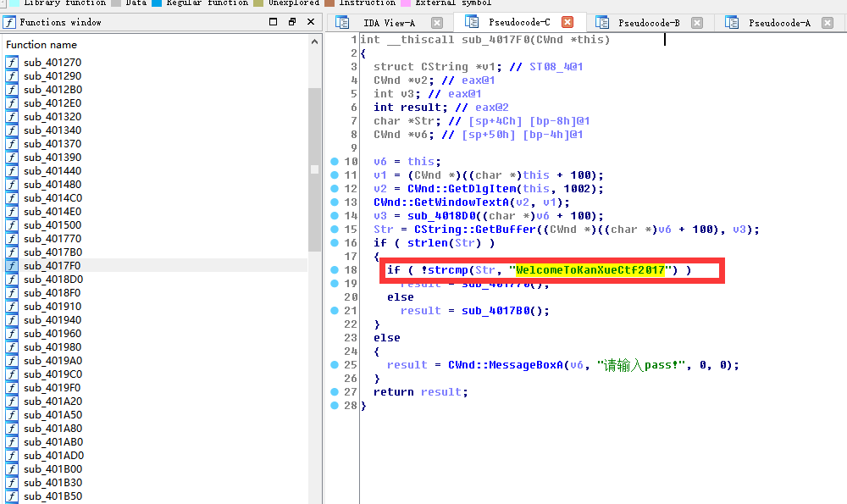The width and height of the screenshot is (847, 504).
Task: Toggle breakpoint dot on line 21
Action: 335,310
